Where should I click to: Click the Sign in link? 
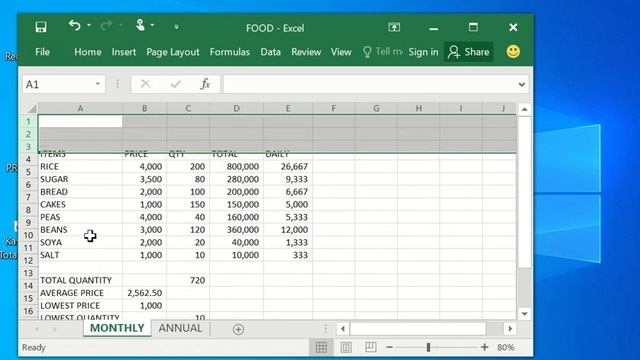coord(423,52)
